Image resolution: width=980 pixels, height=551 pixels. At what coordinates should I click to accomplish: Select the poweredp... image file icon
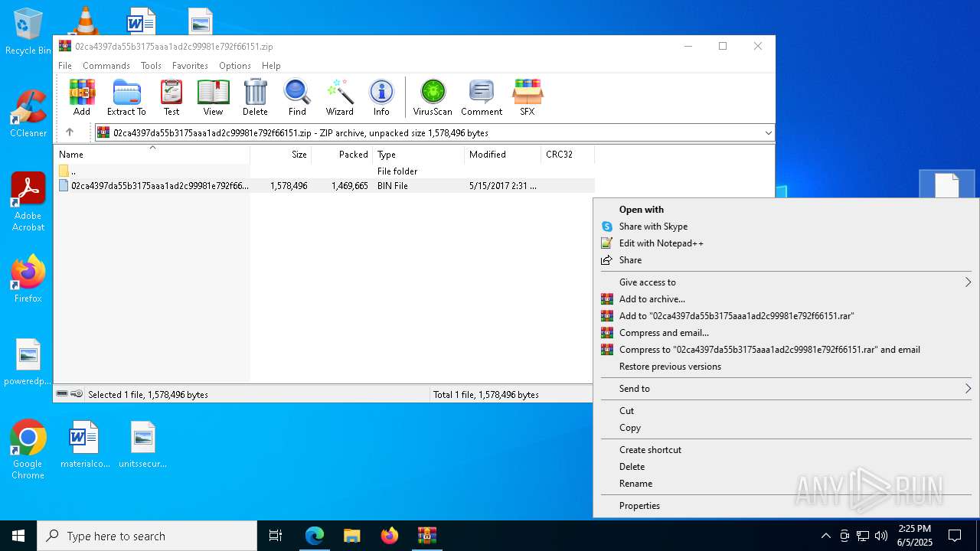click(x=28, y=363)
